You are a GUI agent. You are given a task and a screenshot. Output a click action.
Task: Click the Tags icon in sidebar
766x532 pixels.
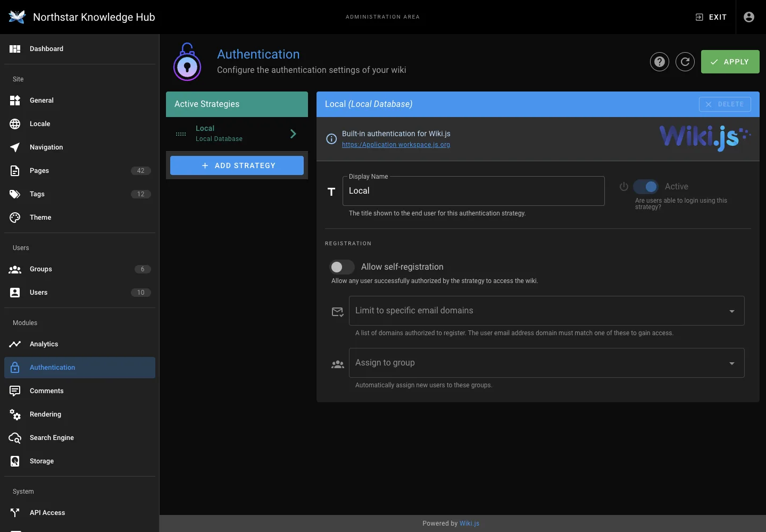click(15, 194)
